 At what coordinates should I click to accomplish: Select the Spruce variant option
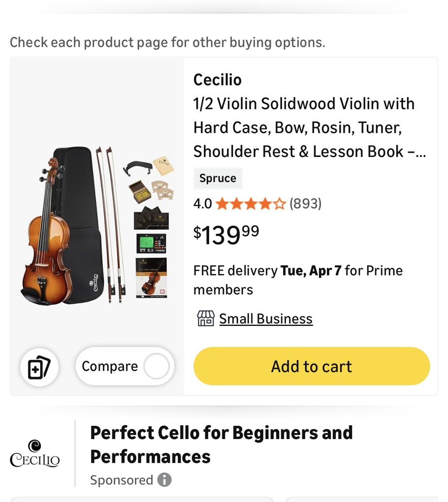click(x=218, y=178)
